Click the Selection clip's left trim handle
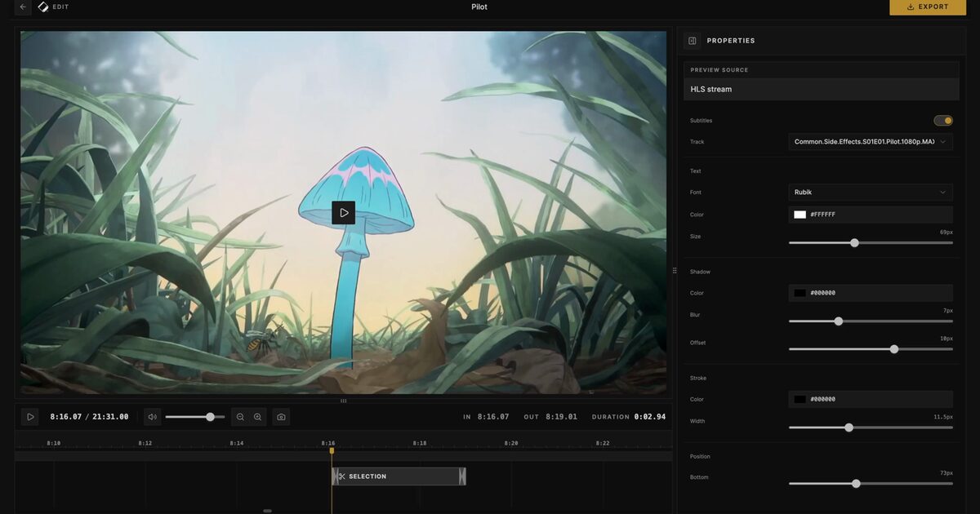The image size is (980, 514). 334,476
